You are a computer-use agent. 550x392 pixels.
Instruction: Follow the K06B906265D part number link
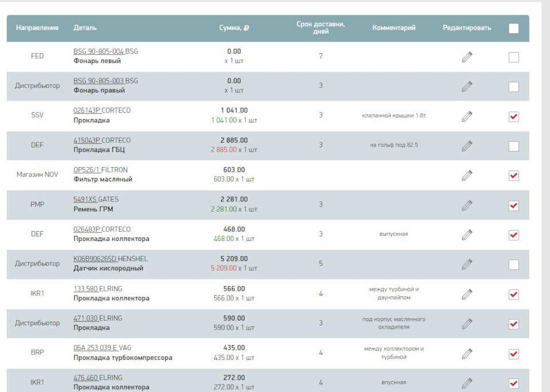pyautogui.click(x=95, y=259)
